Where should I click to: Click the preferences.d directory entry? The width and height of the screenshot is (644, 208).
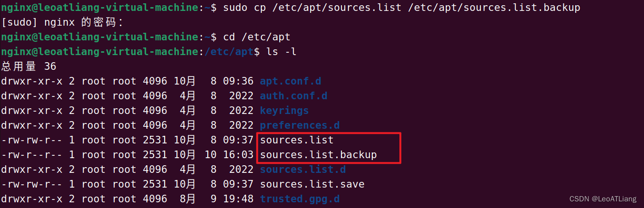pos(300,125)
